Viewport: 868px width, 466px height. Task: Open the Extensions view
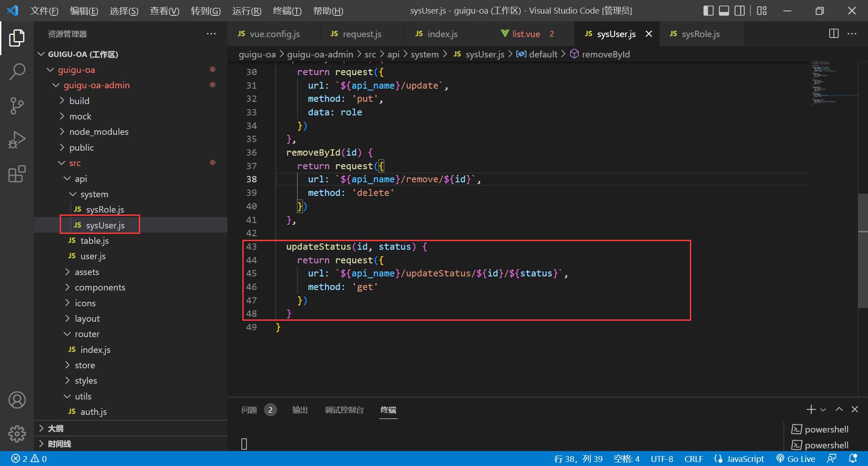17,174
